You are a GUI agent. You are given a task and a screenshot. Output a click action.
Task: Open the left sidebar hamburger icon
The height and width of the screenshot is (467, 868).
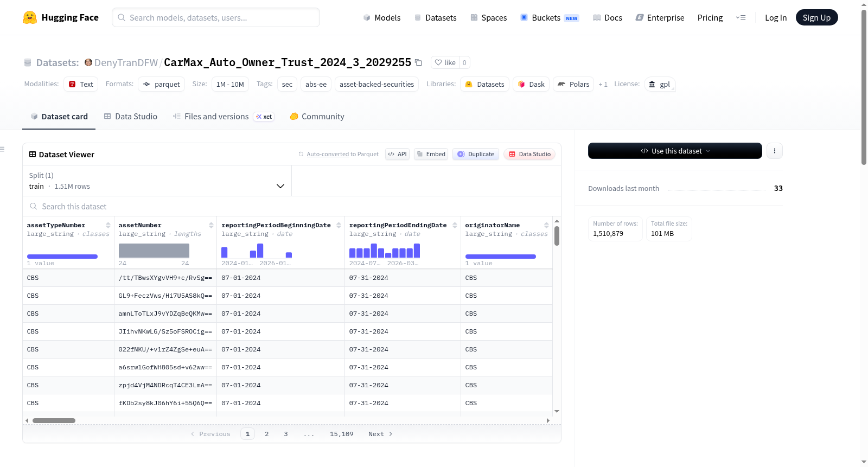(2, 149)
